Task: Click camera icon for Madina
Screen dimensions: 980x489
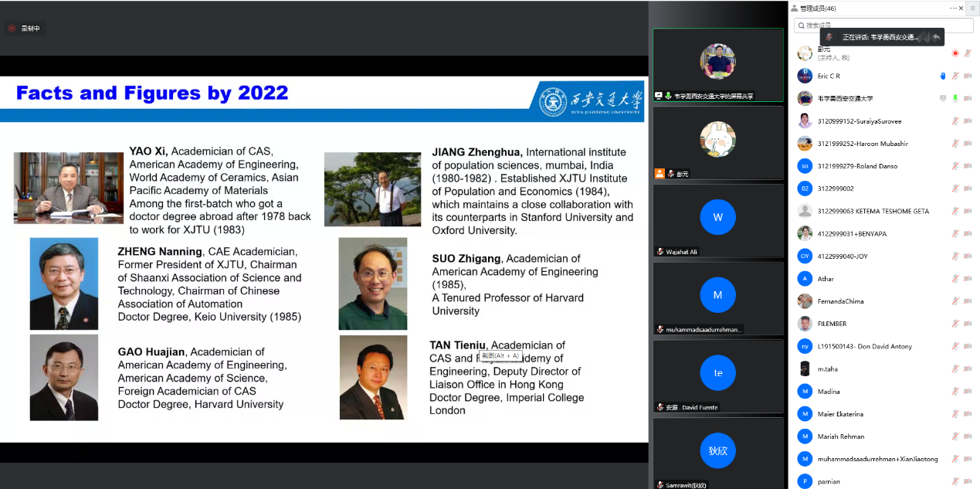Action: [968, 391]
